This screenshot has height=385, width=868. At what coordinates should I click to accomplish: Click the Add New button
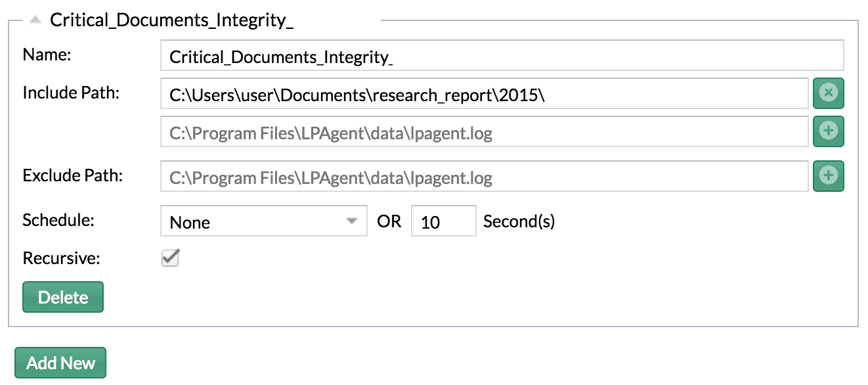tap(60, 363)
